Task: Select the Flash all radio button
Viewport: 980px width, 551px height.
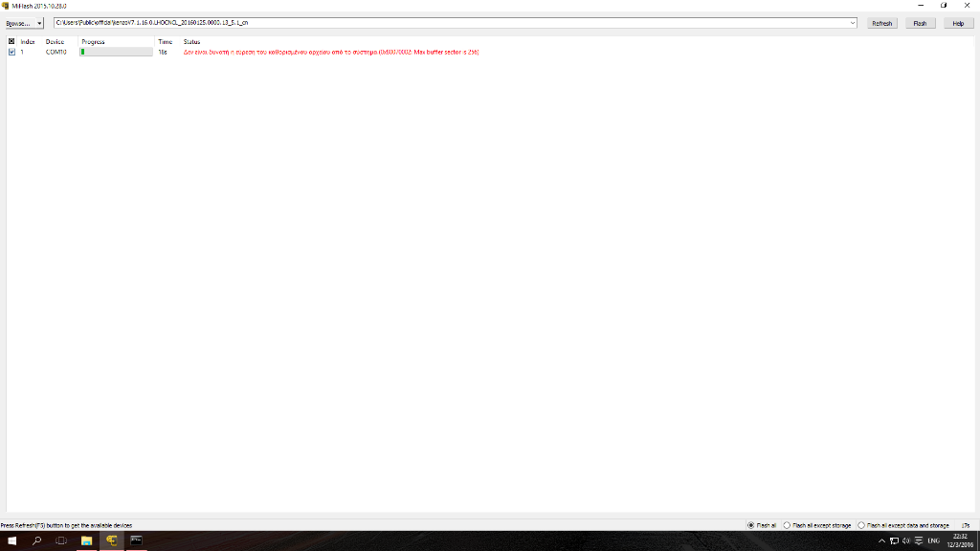Action: pos(762,525)
